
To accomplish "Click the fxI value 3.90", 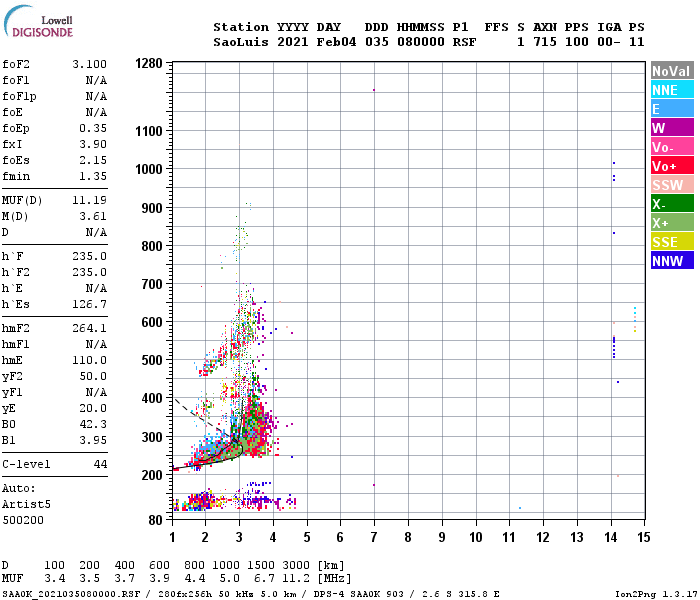I will pos(93,145).
